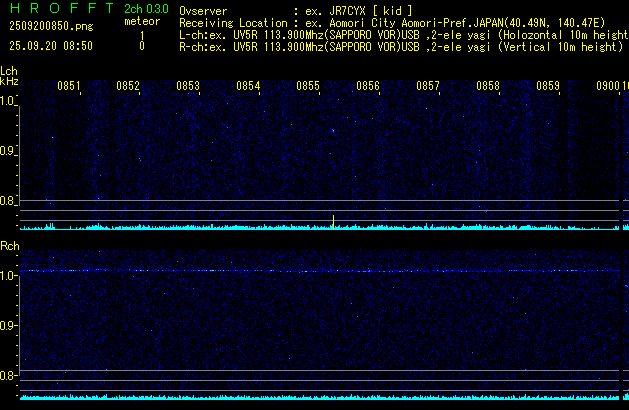This screenshot has width=629, height=410.
Task: Click the 0859 time marker
Action: 548,87
